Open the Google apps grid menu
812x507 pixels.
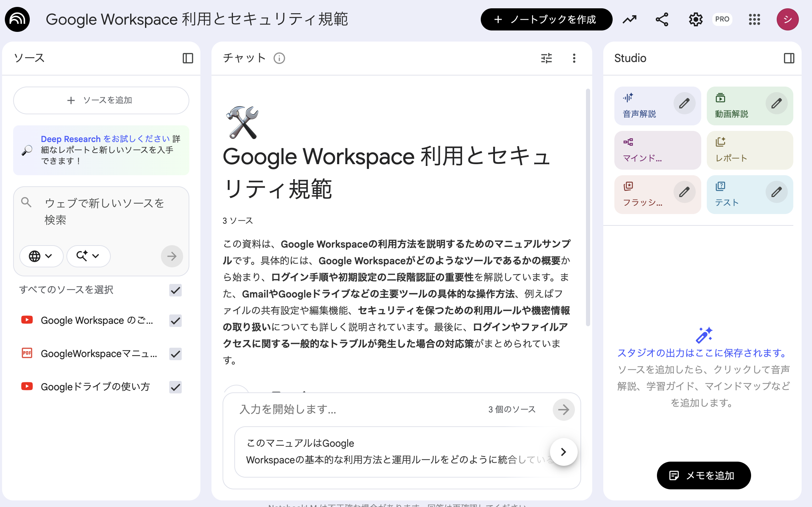click(x=755, y=19)
